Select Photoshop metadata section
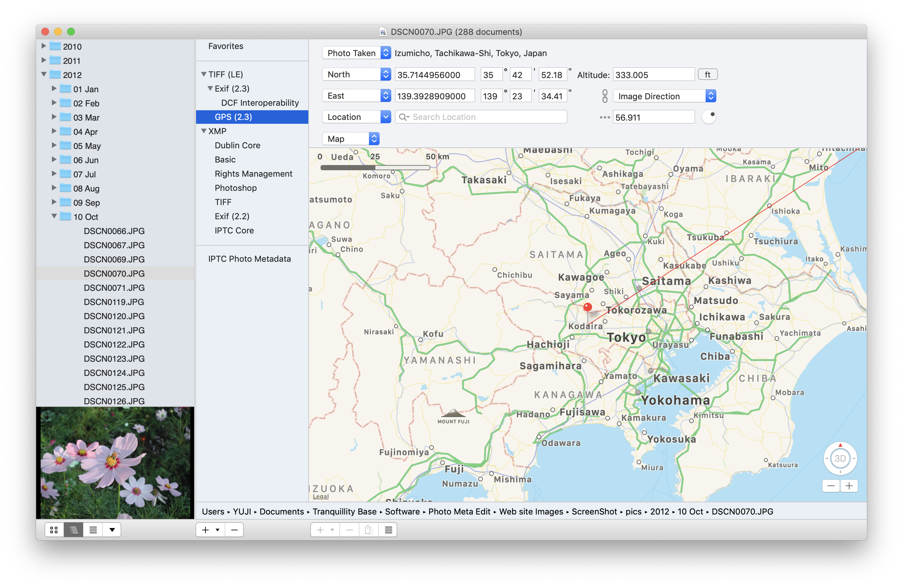The image size is (903, 588). (236, 188)
